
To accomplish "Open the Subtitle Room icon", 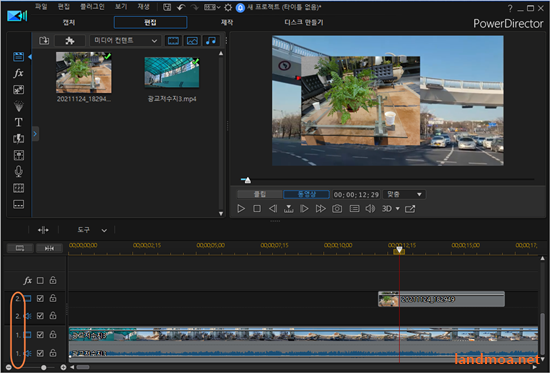I will pos(19,204).
